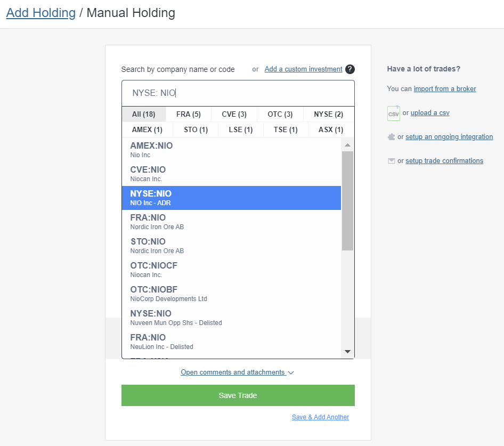
Task: Click the CSV file icon
Action: tap(393, 113)
